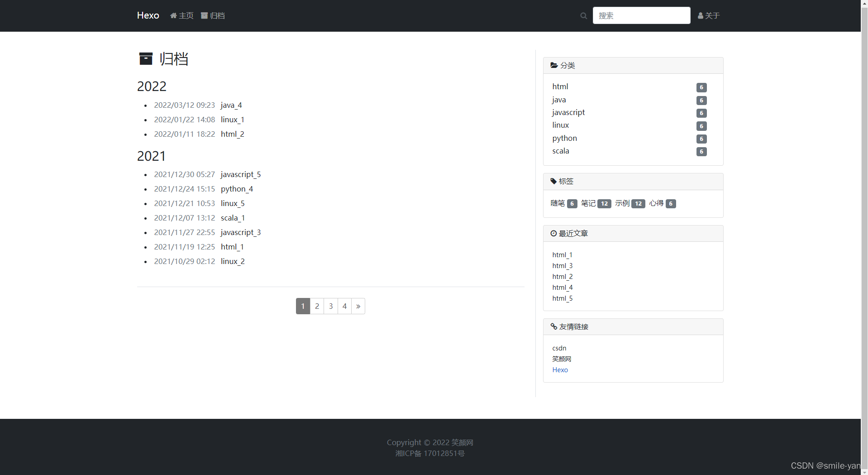Open html_4 under 最近文章

click(562, 288)
